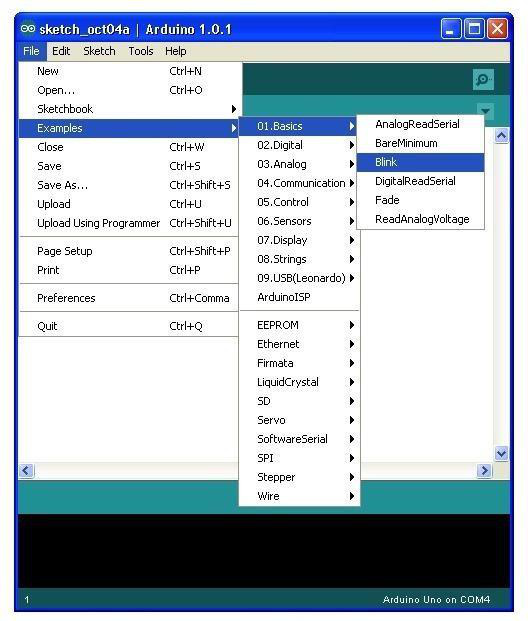Choose Print from the File menu
528x621 pixels.
129,270
